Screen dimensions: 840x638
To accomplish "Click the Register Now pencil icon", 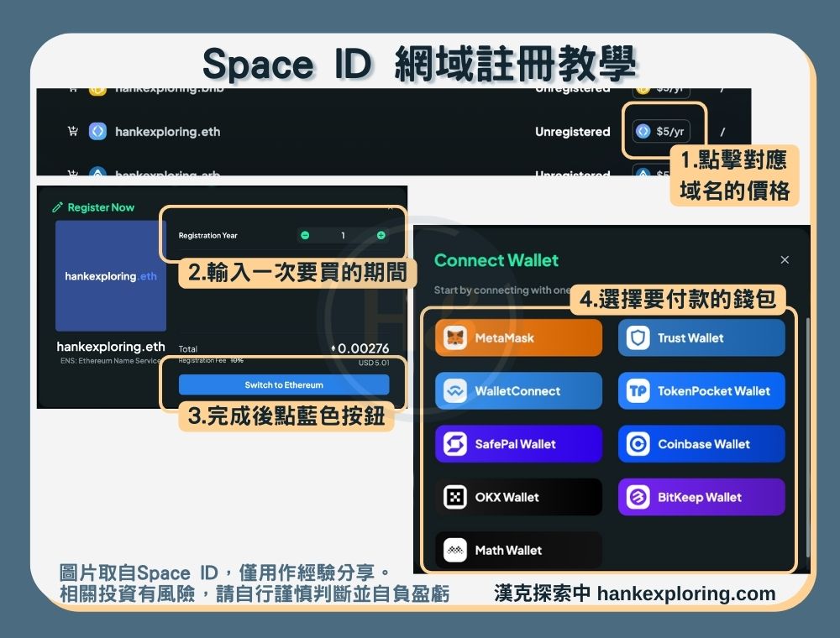I will coord(57,207).
